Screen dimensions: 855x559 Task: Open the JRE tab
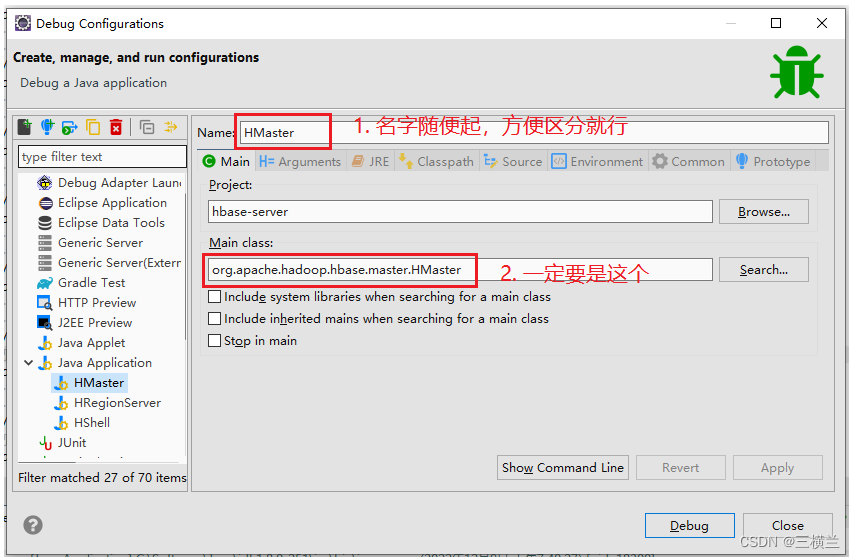coord(371,161)
